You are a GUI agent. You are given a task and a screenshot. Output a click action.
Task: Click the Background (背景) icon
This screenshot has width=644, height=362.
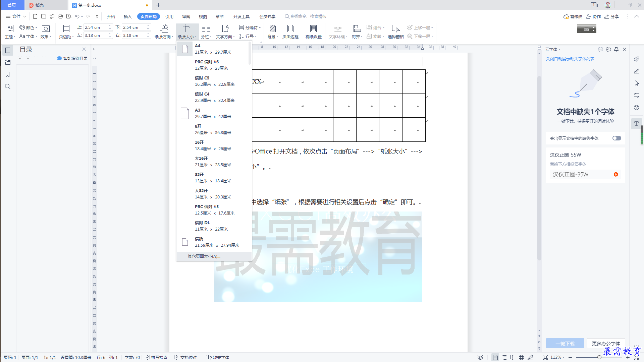[x=273, y=28]
